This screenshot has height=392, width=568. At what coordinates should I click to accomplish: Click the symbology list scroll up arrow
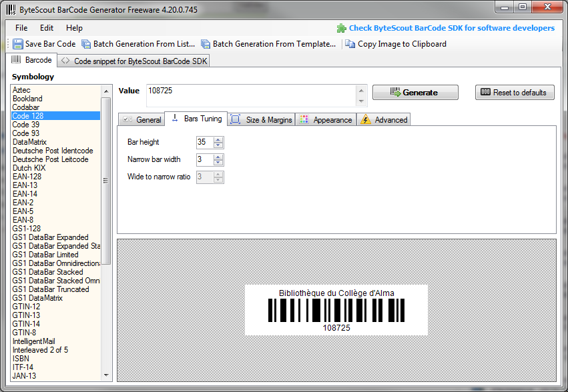coord(106,91)
